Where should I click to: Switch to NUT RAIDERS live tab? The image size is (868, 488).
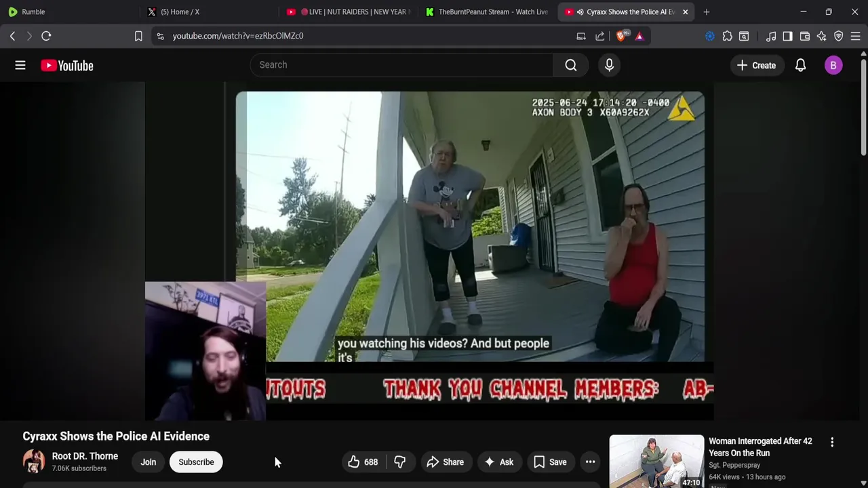pyautogui.click(x=348, y=12)
